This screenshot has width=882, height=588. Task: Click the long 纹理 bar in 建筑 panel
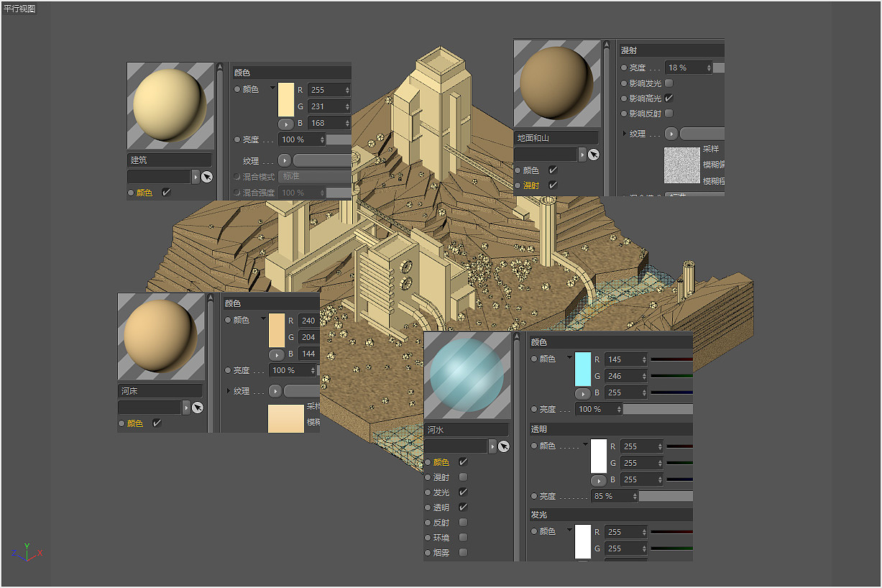322,160
